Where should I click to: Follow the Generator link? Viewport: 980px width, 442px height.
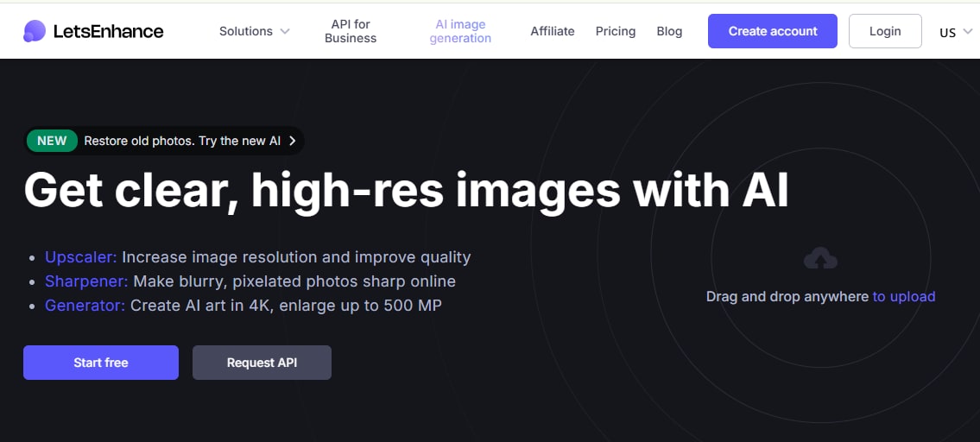click(x=85, y=306)
